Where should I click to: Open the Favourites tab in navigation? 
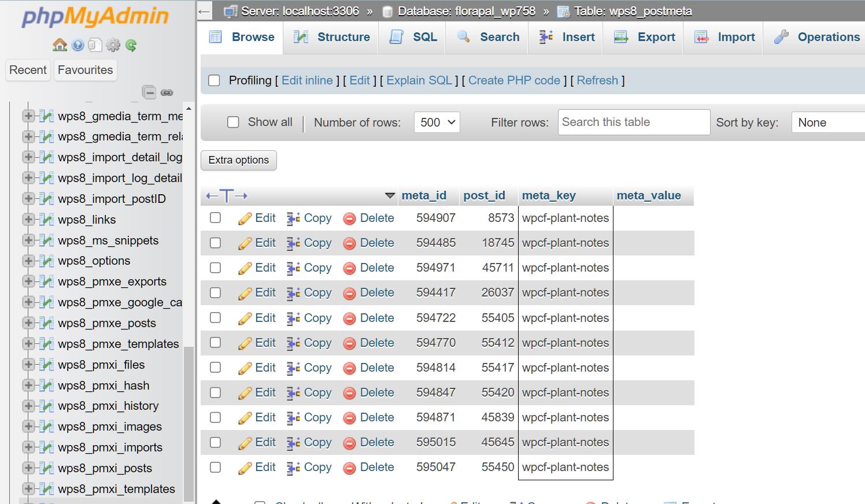(x=86, y=70)
